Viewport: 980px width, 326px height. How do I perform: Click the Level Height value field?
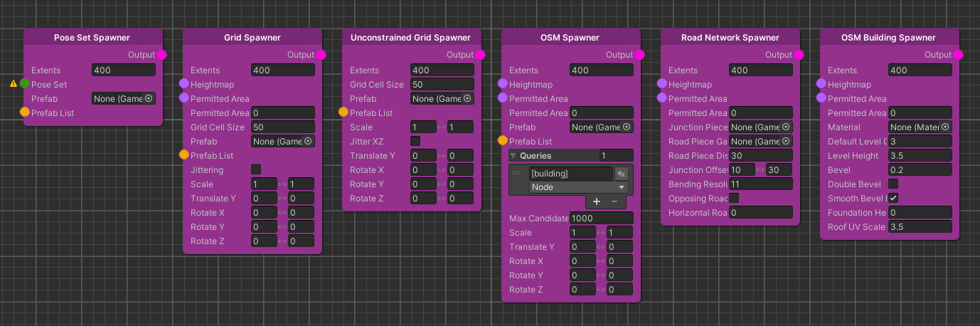[x=920, y=156]
